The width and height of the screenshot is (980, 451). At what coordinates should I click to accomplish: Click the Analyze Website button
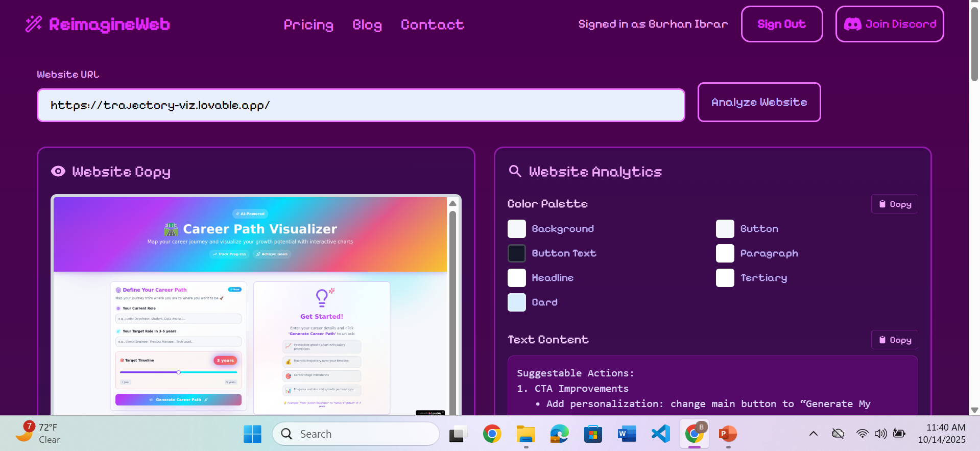(x=759, y=102)
